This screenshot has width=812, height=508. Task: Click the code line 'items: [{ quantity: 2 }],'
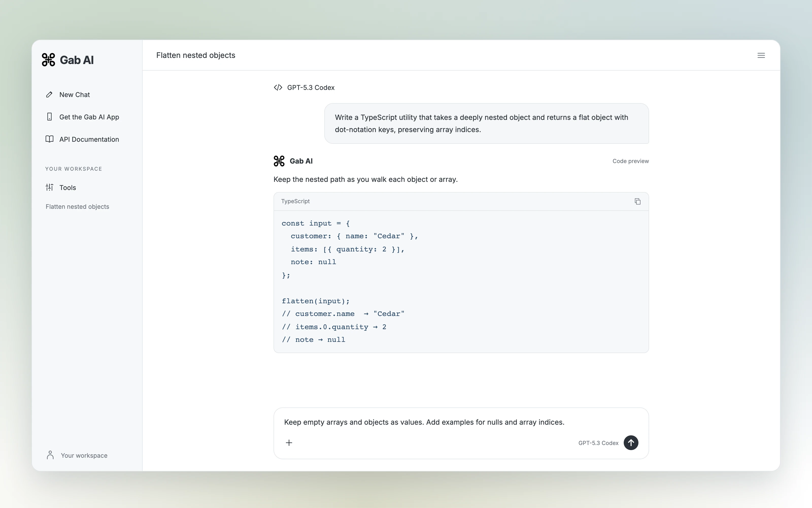click(x=348, y=249)
